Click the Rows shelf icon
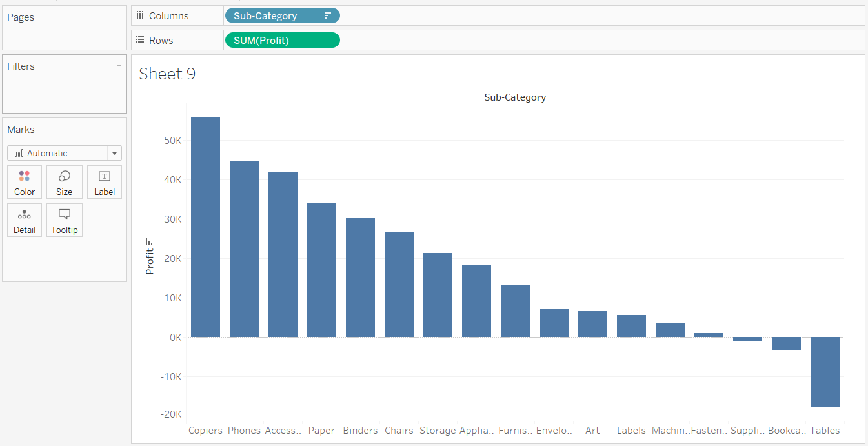The image size is (868, 446). pos(140,40)
